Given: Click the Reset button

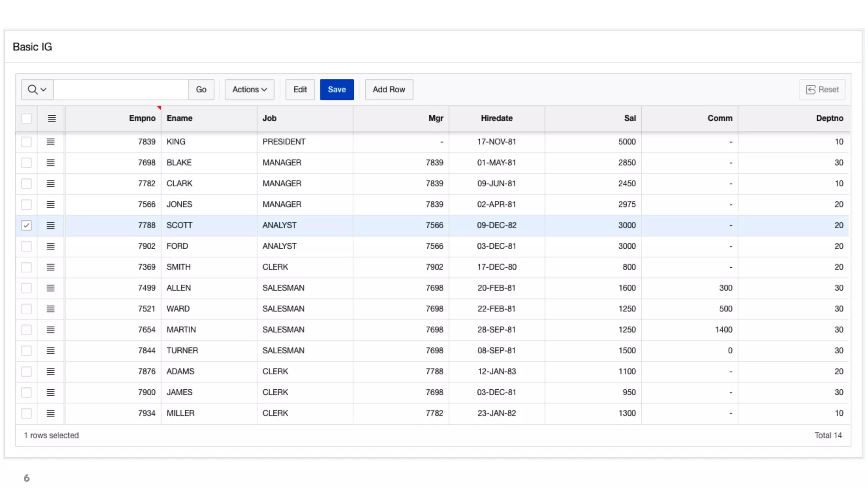Looking at the screenshot, I should coord(822,90).
